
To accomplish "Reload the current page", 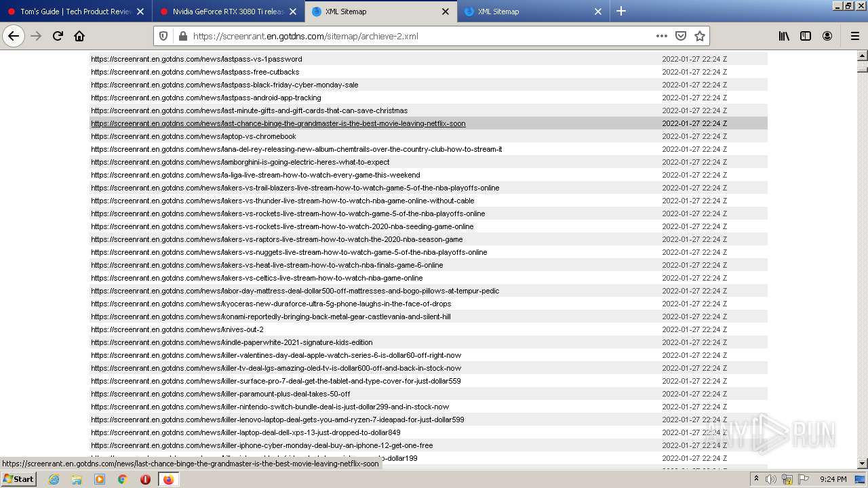I will (58, 36).
